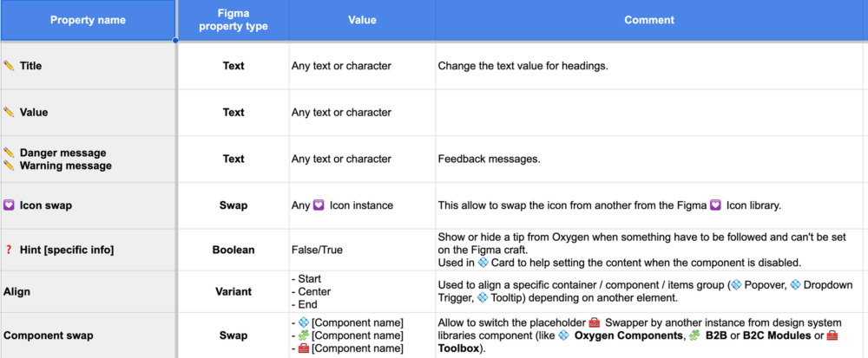The height and width of the screenshot is (358, 868).
Task: Select the Align property name cell
Action: pos(88,291)
